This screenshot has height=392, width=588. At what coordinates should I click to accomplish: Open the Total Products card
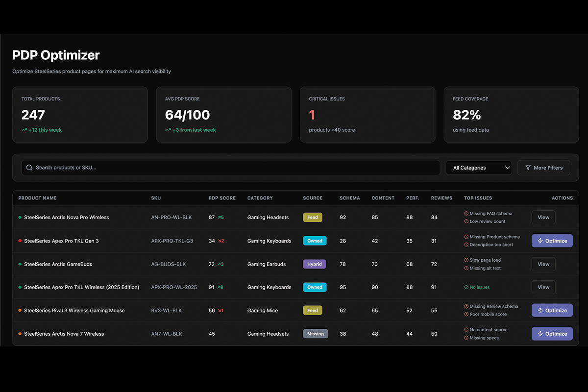pos(80,115)
